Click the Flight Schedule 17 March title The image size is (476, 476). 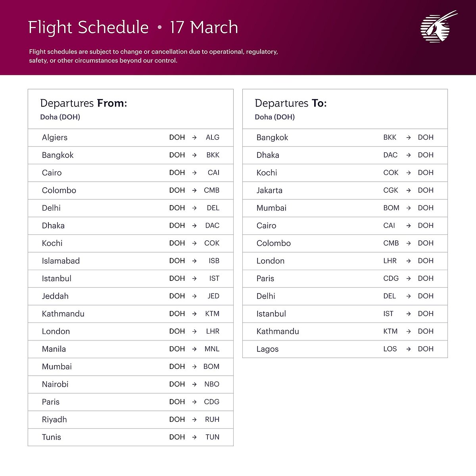tap(133, 27)
